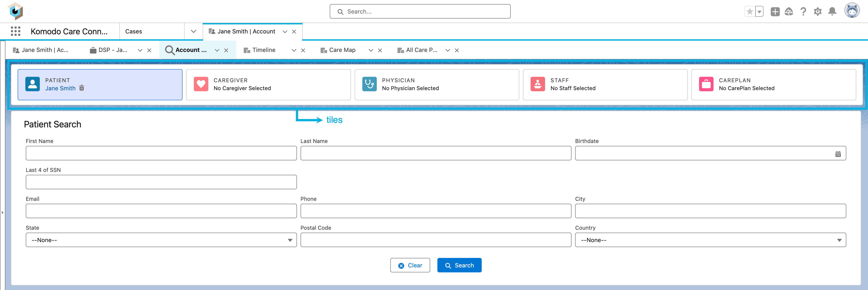Switch to the Timeline subtab
868x290 pixels.
(x=259, y=50)
